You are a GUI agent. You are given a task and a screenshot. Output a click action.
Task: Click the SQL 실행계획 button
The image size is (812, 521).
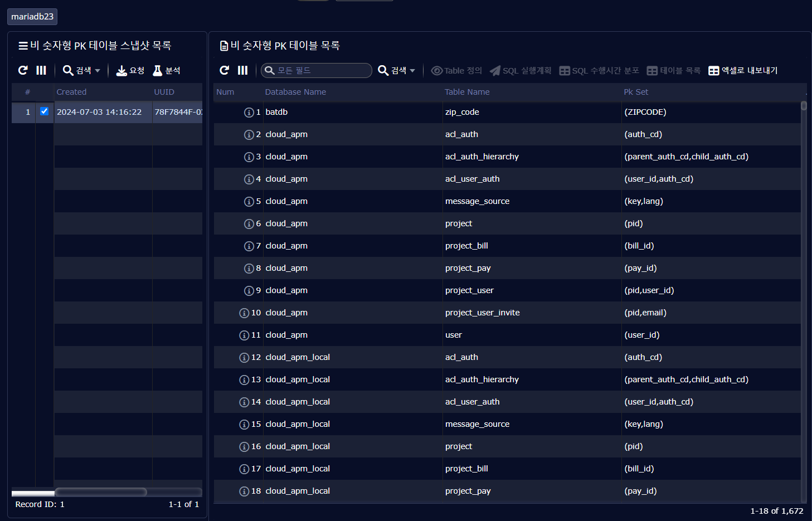pos(521,70)
